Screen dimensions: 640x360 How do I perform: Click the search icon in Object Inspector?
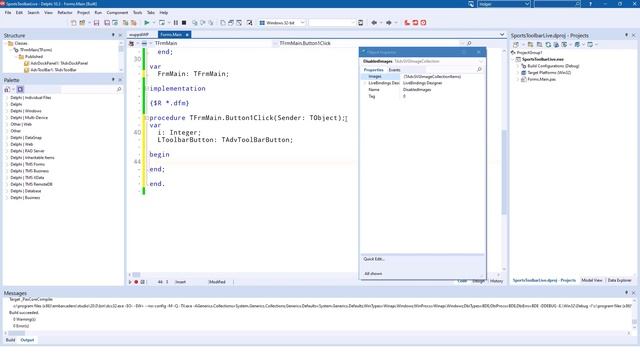coord(479,70)
